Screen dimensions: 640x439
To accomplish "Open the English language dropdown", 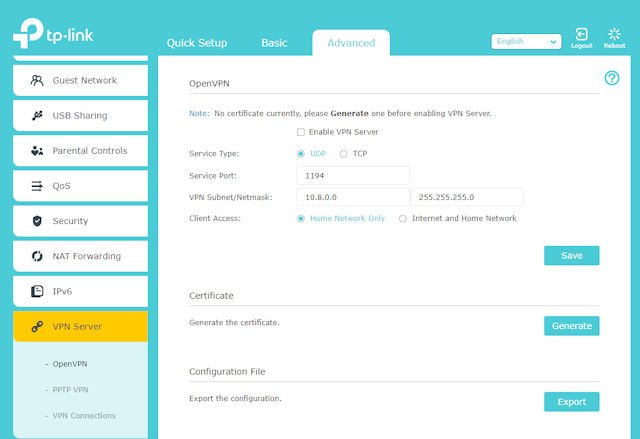I will point(526,41).
